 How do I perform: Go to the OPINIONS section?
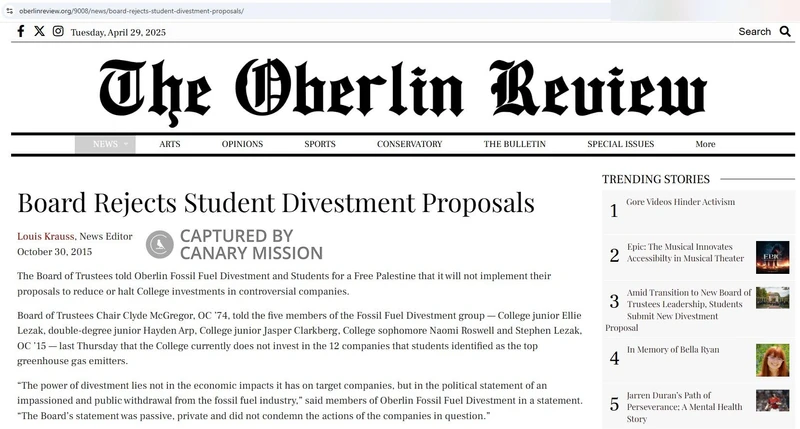point(242,144)
